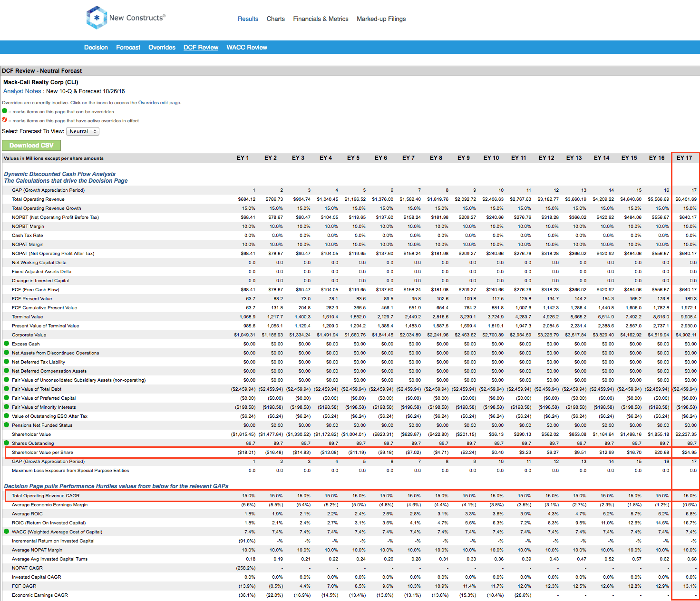
Task: Click the Mack-Cali Realty Corp (CLI) title
Action: pyautogui.click(x=41, y=82)
